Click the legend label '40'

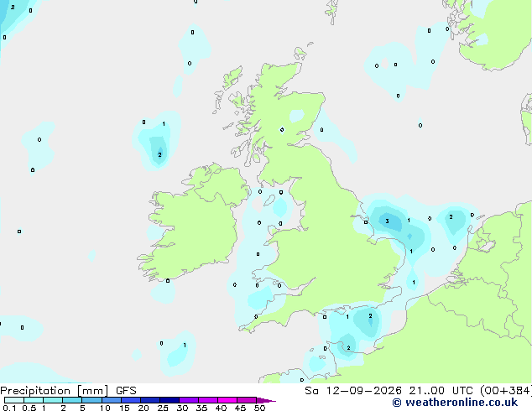pos(221,408)
